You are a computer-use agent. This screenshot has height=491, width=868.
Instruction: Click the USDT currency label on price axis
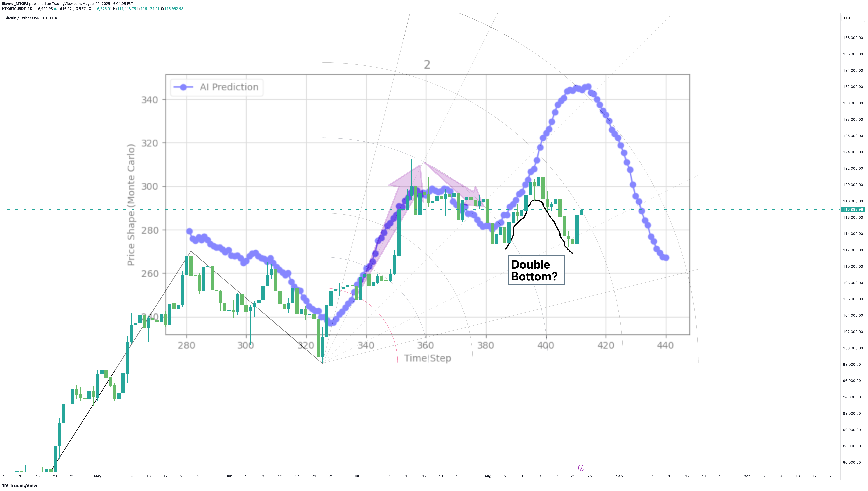coord(849,18)
